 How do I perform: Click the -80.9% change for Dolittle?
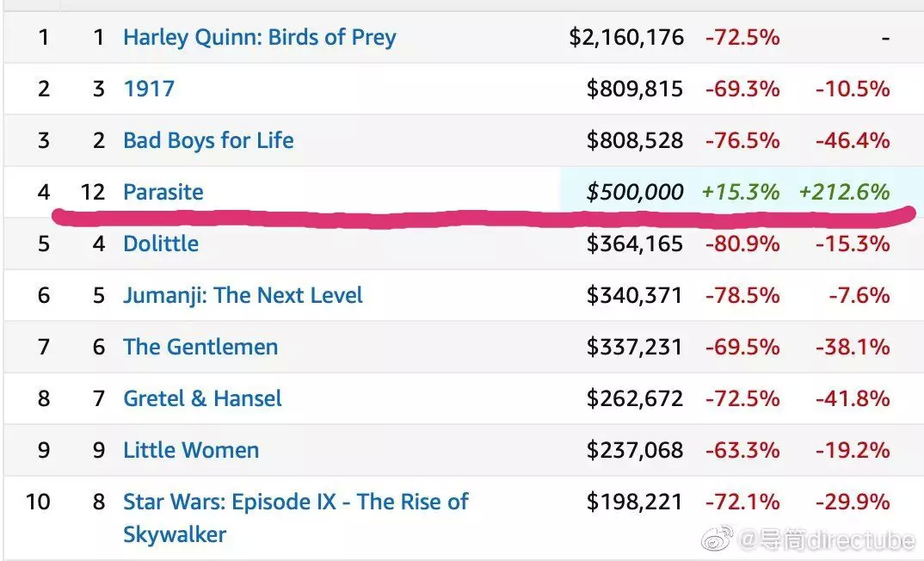coord(742,244)
